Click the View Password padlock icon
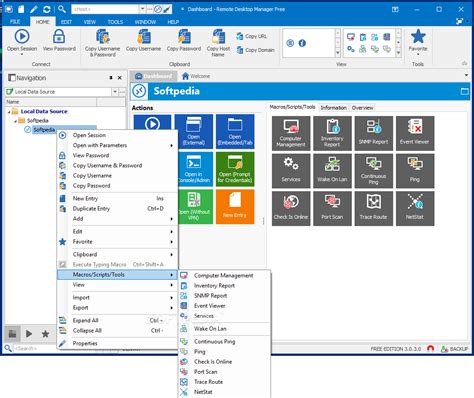Viewport: 474px width, 398px height. click(x=59, y=37)
